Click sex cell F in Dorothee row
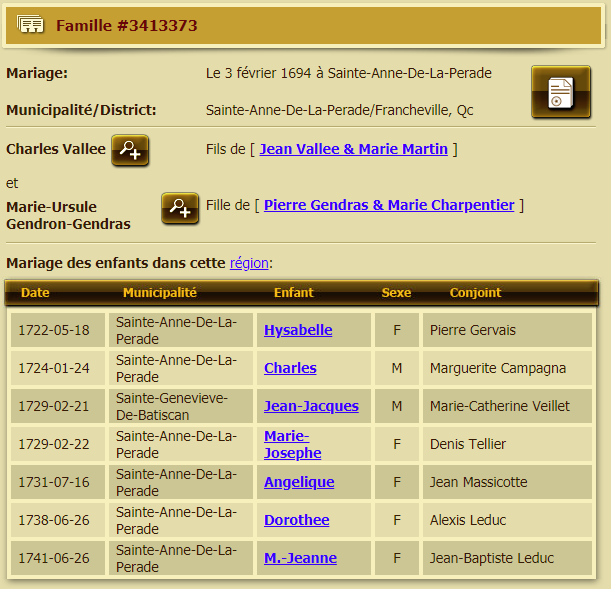611x589 pixels. (397, 520)
